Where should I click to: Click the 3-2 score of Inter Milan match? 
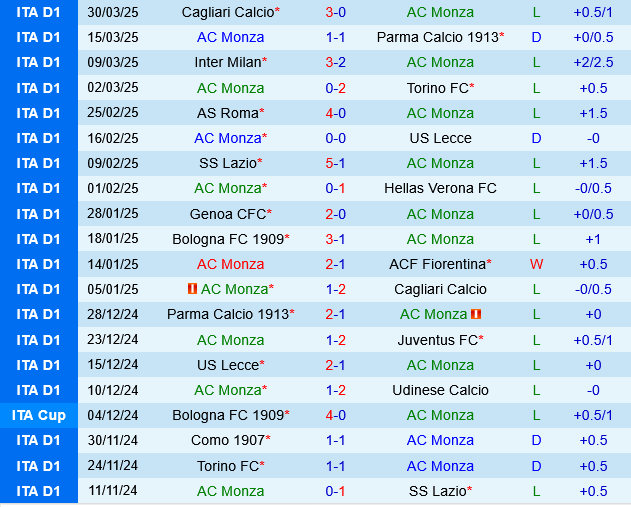click(336, 62)
